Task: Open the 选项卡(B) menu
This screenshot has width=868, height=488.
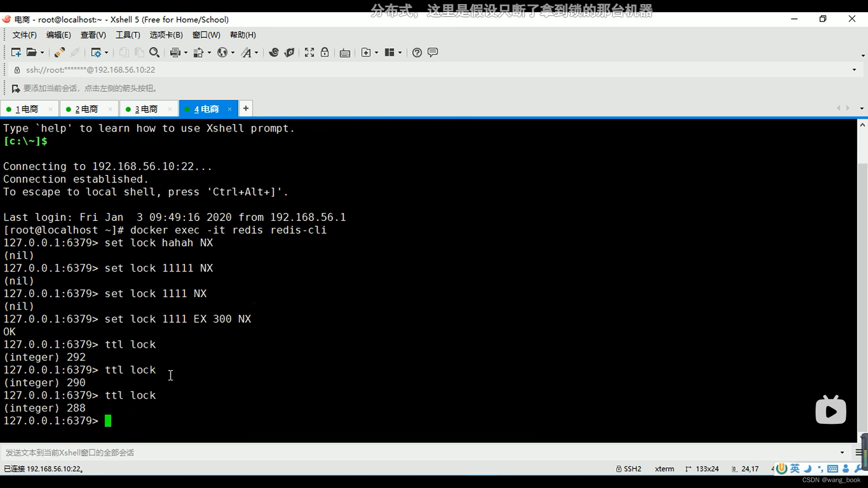Action: (166, 35)
